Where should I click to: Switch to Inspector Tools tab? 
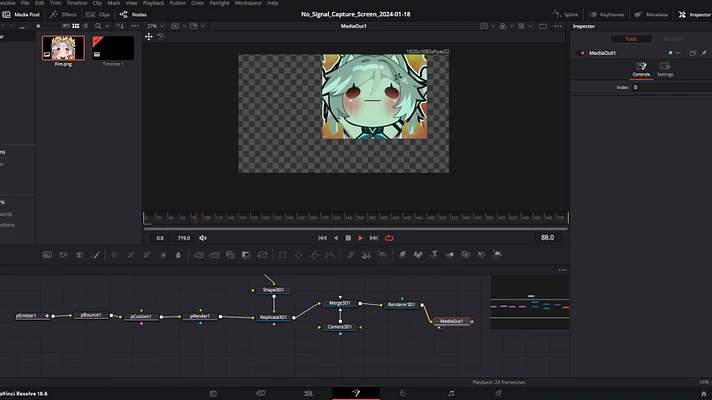[631, 39]
